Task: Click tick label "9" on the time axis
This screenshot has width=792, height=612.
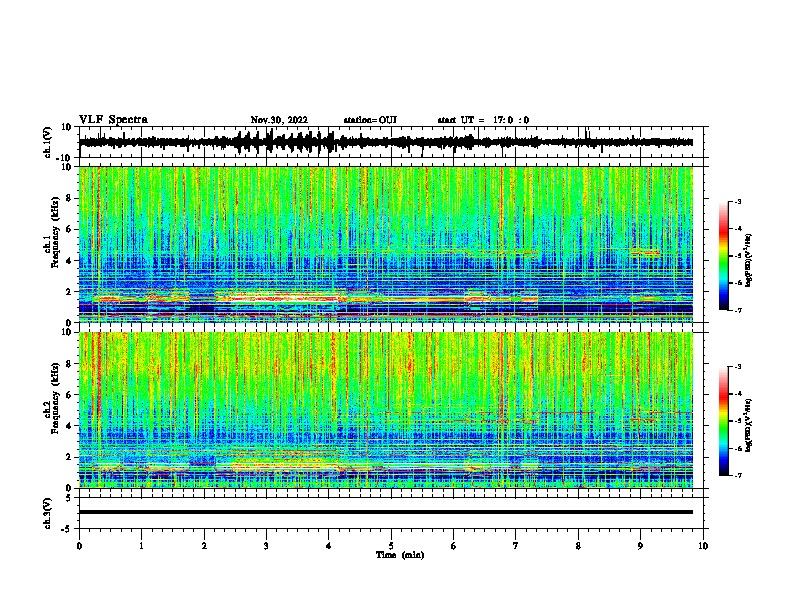Action: 640,546
